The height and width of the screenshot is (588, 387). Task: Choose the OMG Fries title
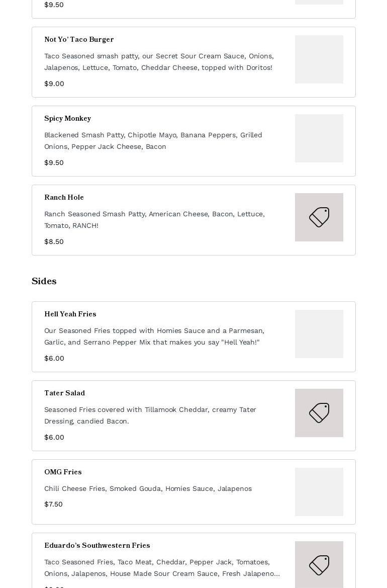(63, 472)
